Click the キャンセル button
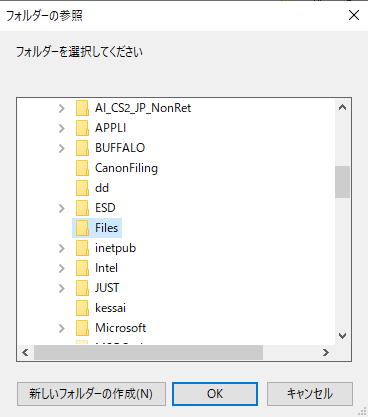The height and width of the screenshot is (417, 368). tap(310, 394)
